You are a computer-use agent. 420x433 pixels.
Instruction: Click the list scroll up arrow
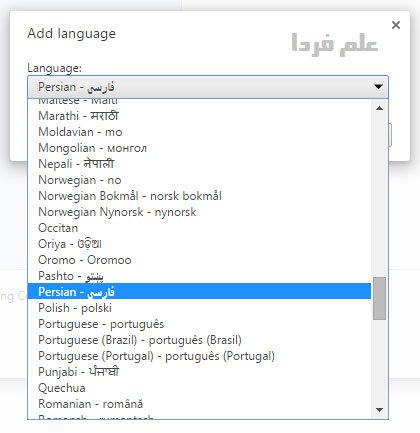pyautogui.click(x=379, y=108)
